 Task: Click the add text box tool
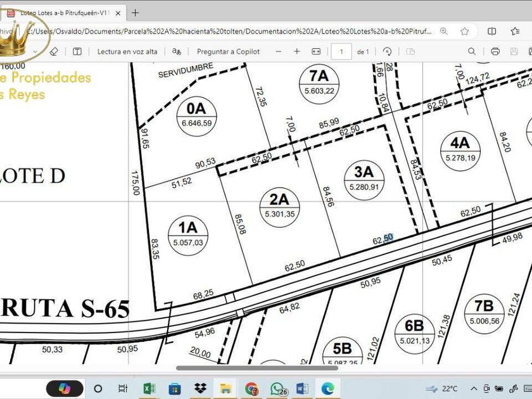pos(77,51)
